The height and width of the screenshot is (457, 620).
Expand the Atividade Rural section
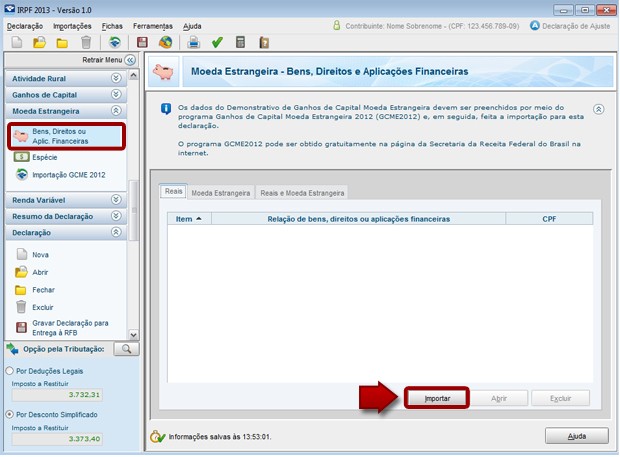coord(116,77)
